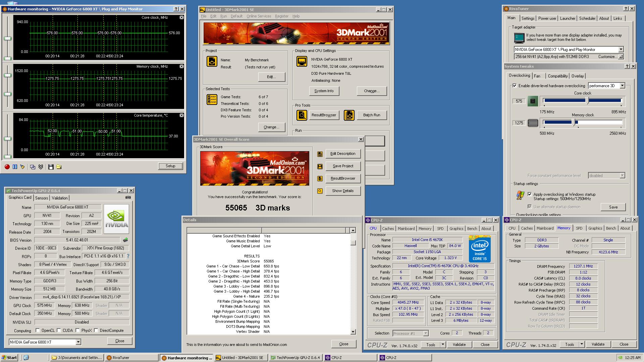Switch to the Fan tab in System tweaks

[x=537, y=76]
